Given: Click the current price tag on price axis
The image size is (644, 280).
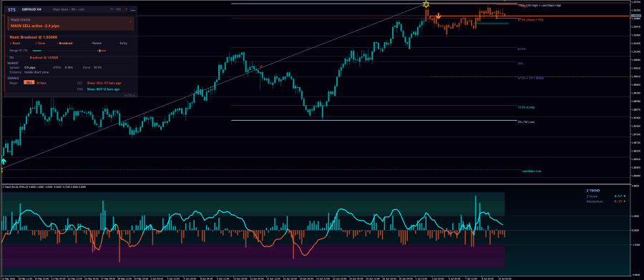Looking at the screenshot, I should tap(636, 15).
